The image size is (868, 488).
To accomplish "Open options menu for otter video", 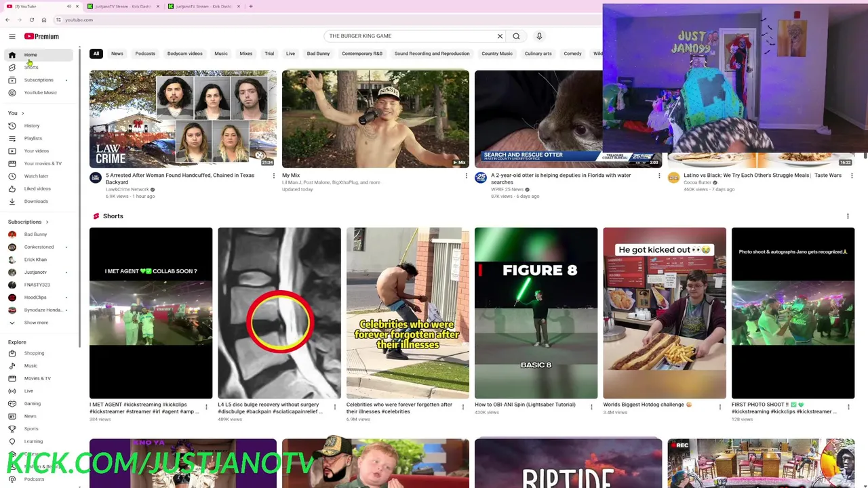I will click(659, 176).
